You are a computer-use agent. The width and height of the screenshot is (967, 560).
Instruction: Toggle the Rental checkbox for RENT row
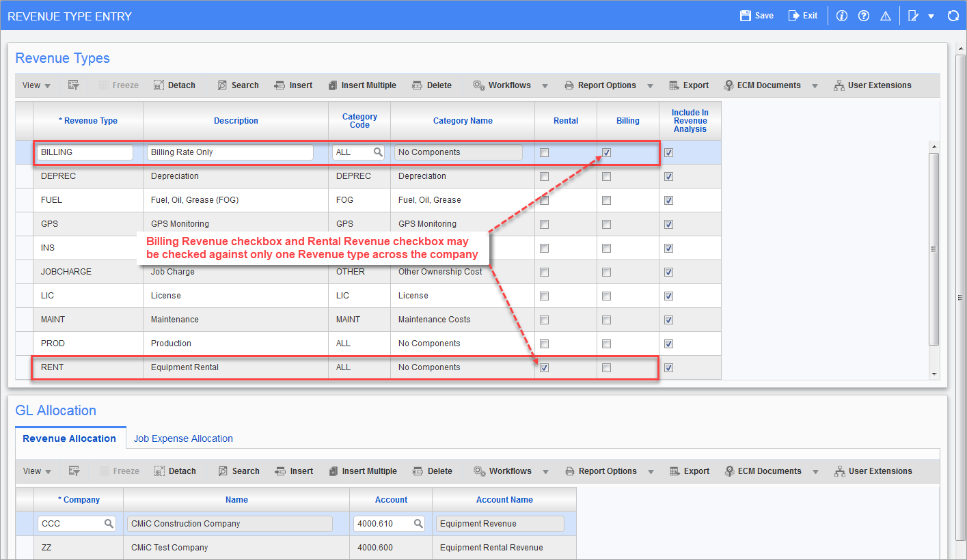pyautogui.click(x=544, y=367)
